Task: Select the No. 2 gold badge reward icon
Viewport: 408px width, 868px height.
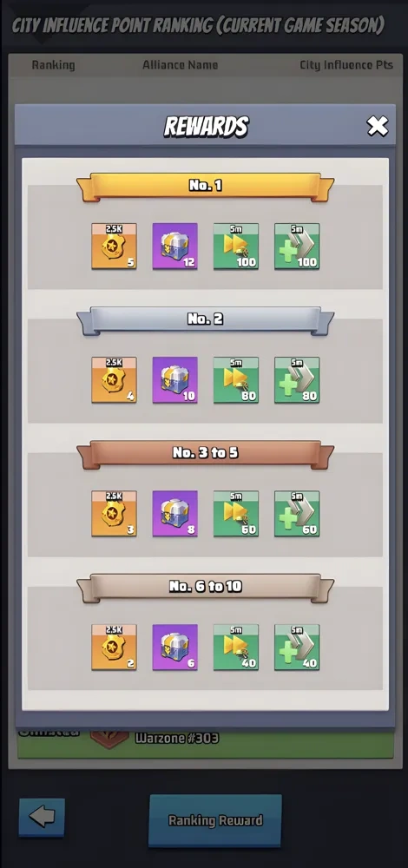Action: (x=114, y=380)
